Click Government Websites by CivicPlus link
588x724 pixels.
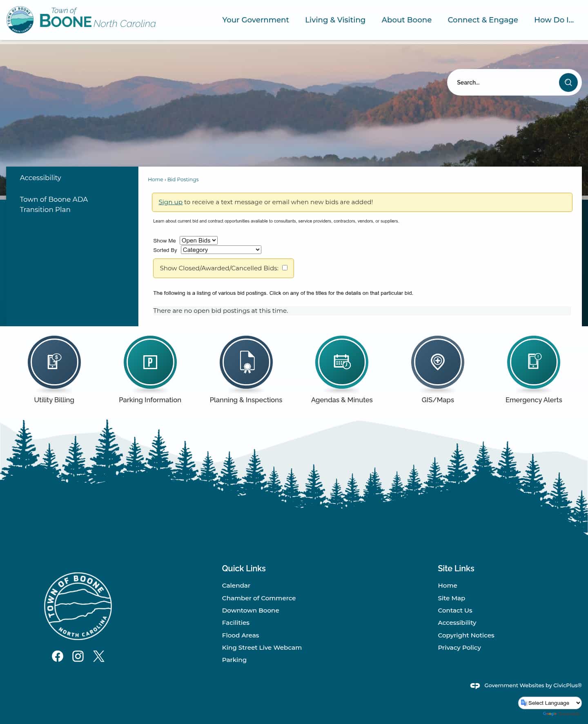pos(533,686)
